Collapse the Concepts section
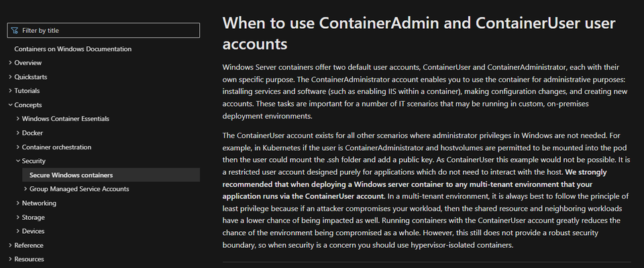This screenshot has height=268, width=644. tap(10, 105)
